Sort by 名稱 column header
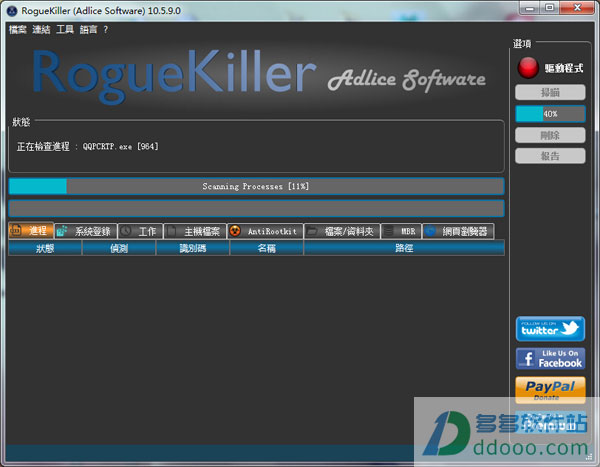The image size is (600, 467). (x=266, y=248)
